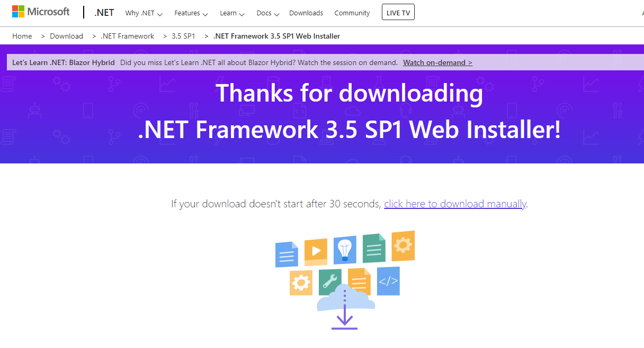Go to 3.5 SP1 breadcrumb link

183,36
